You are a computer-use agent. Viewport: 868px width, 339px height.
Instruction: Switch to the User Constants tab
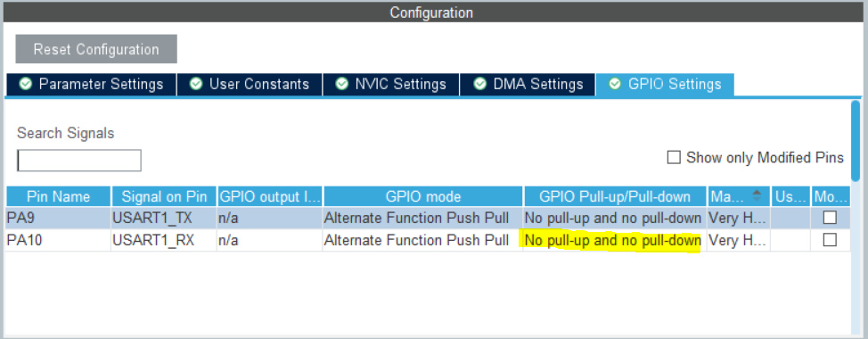tap(250, 84)
